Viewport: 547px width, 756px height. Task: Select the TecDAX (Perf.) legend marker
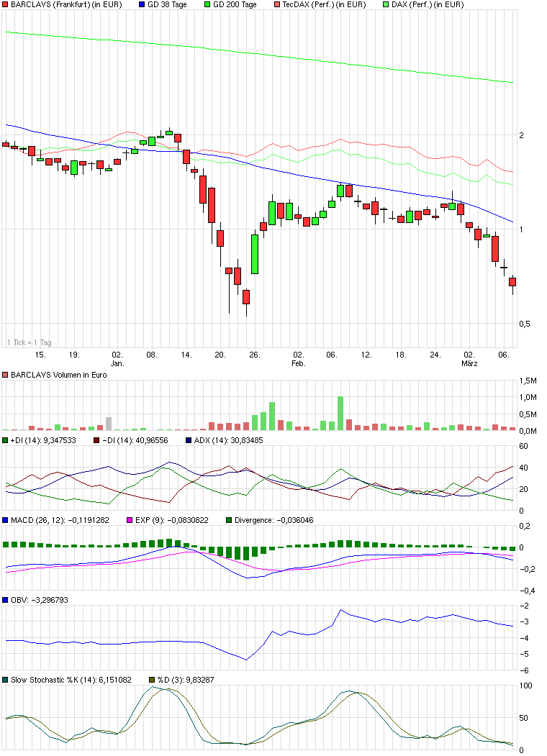pyautogui.click(x=276, y=5)
